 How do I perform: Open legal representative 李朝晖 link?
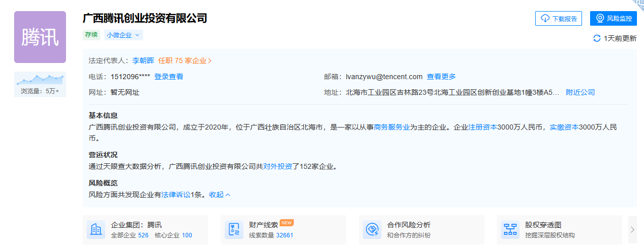(x=143, y=60)
